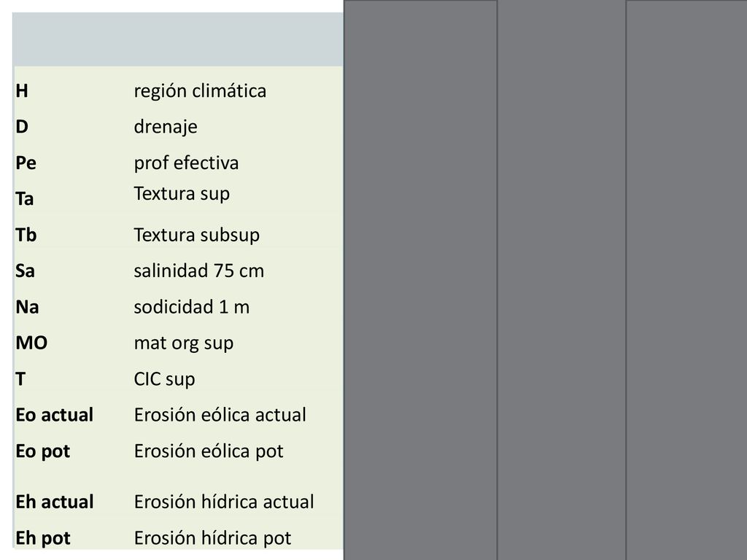Click the bold H abbreviation
This screenshot has width=747, height=560.
pyautogui.click(x=22, y=90)
